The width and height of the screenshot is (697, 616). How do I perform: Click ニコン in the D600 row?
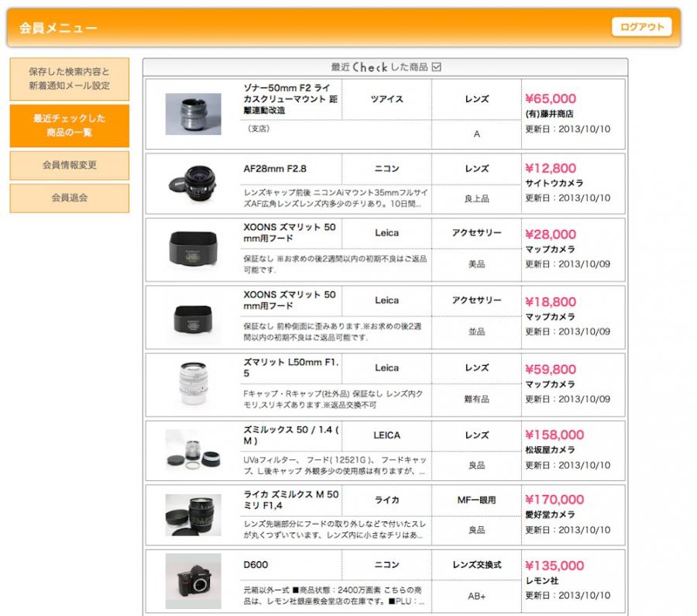(x=386, y=564)
